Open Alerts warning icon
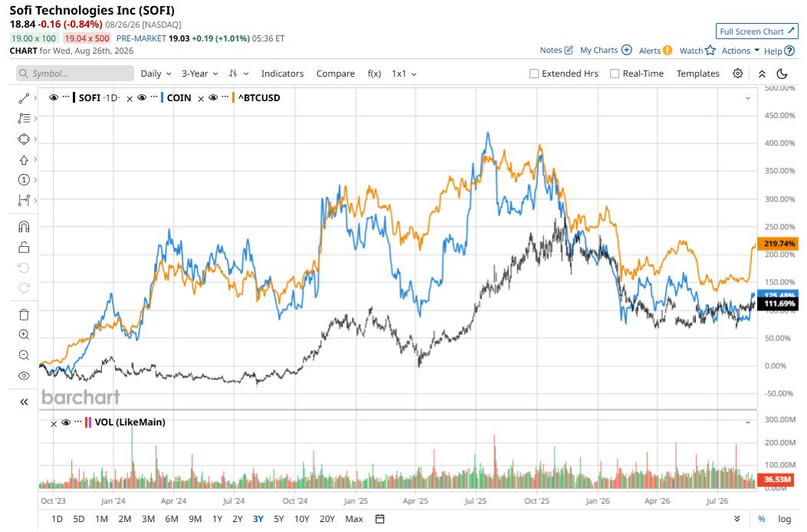 (x=668, y=50)
